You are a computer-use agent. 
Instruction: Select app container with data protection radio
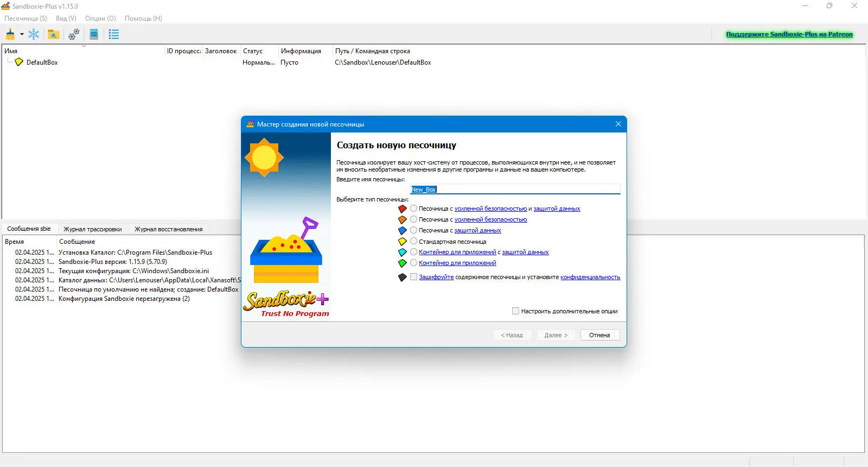pyautogui.click(x=414, y=252)
